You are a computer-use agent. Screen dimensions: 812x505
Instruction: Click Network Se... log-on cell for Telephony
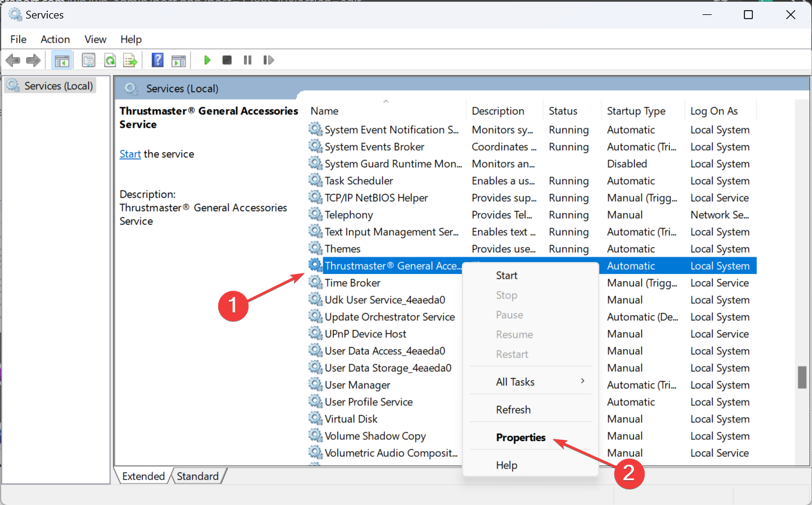coord(719,214)
